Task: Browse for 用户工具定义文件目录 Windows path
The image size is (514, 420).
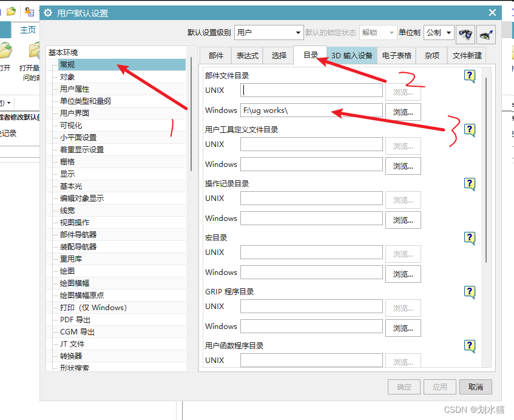Action: (x=403, y=166)
